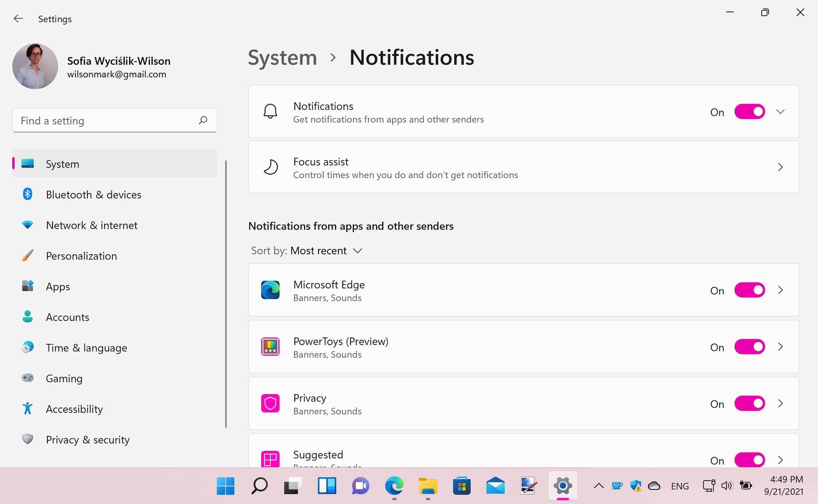Open the Gaming settings section
Image resolution: width=818 pixels, height=504 pixels.
click(x=64, y=378)
